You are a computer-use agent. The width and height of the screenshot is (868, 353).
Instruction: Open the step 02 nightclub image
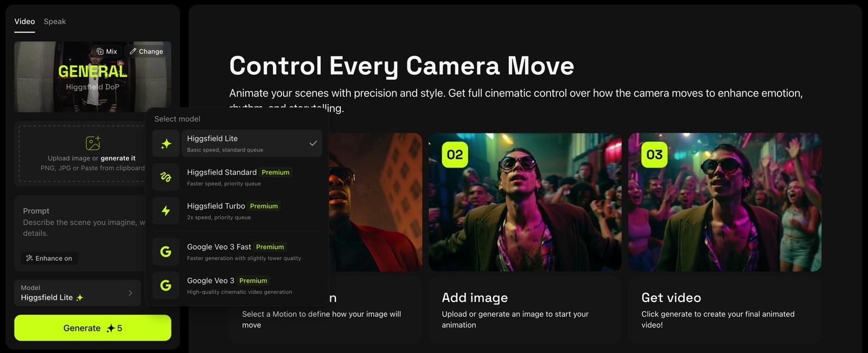coord(525,202)
